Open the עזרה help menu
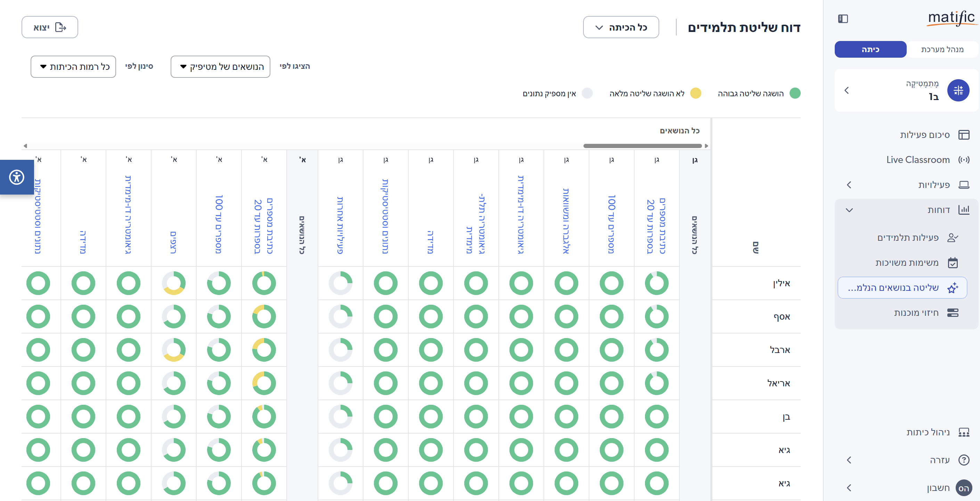 [x=940, y=460]
